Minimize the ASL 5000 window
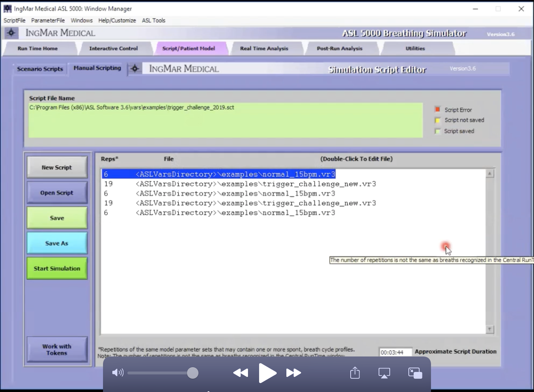Viewport: 534px width, 392px height. 476,9
